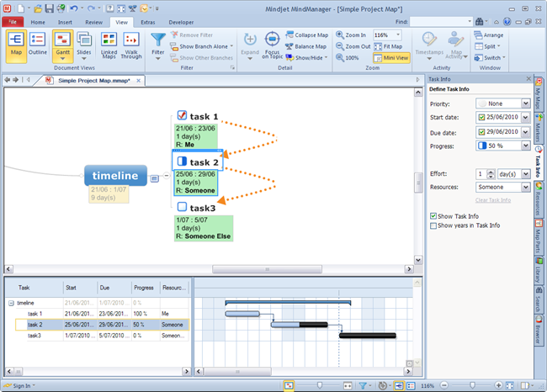Click the Undo arrow
The width and height of the screenshot is (547, 392).
pyautogui.click(x=73, y=8)
